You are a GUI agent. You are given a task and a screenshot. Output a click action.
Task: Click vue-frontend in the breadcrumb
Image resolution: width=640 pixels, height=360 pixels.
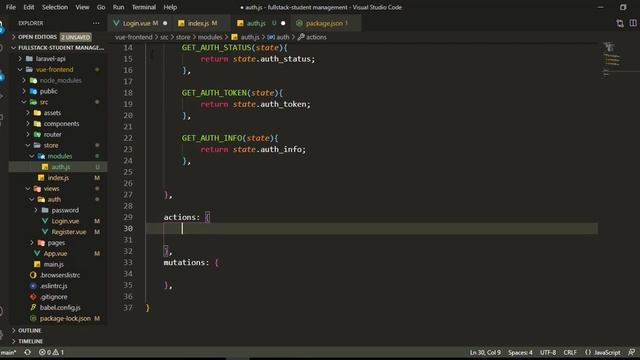[133, 37]
